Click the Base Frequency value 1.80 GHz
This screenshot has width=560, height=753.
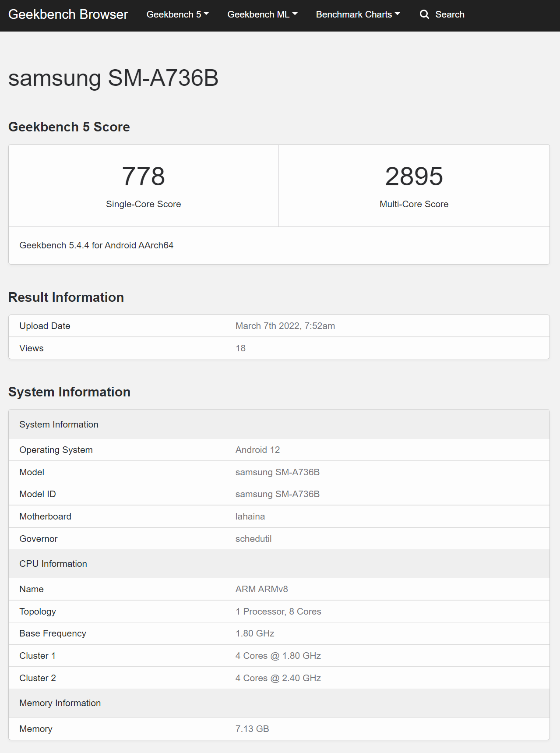pos(255,633)
